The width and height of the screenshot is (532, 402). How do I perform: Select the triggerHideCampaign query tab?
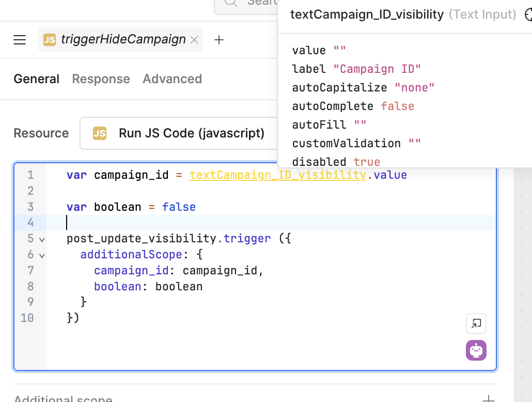point(120,40)
